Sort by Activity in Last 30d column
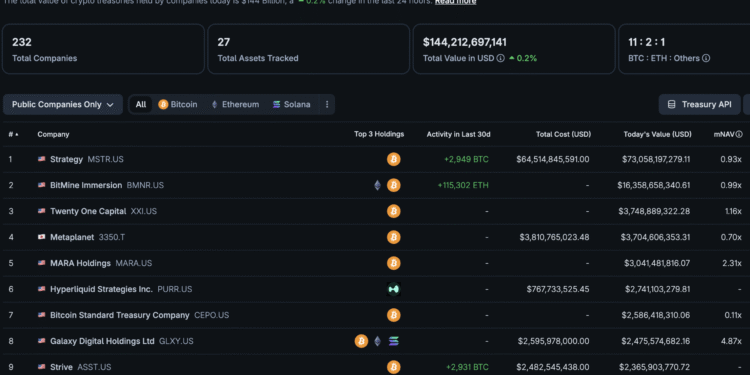Image resolution: width=750 pixels, height=375 pixels. (x=458, y=134)
